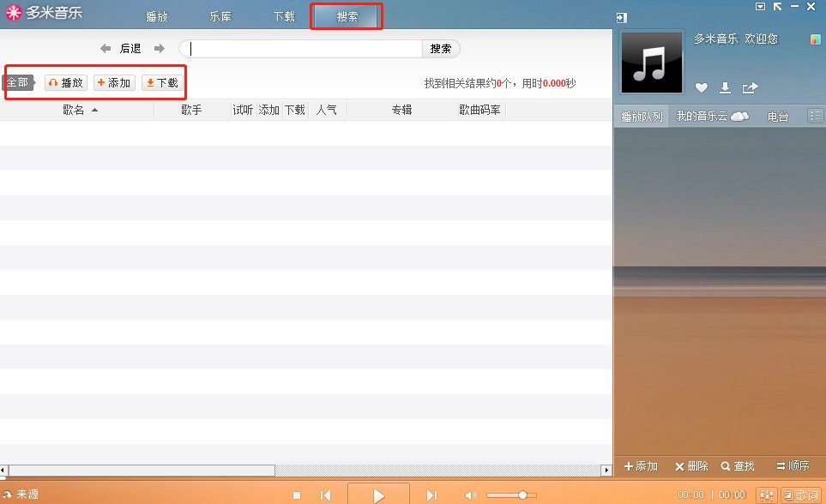Click the 下载 button with arrow icon
The height and width of the screenshot is (504, 826).
(162, 82)
